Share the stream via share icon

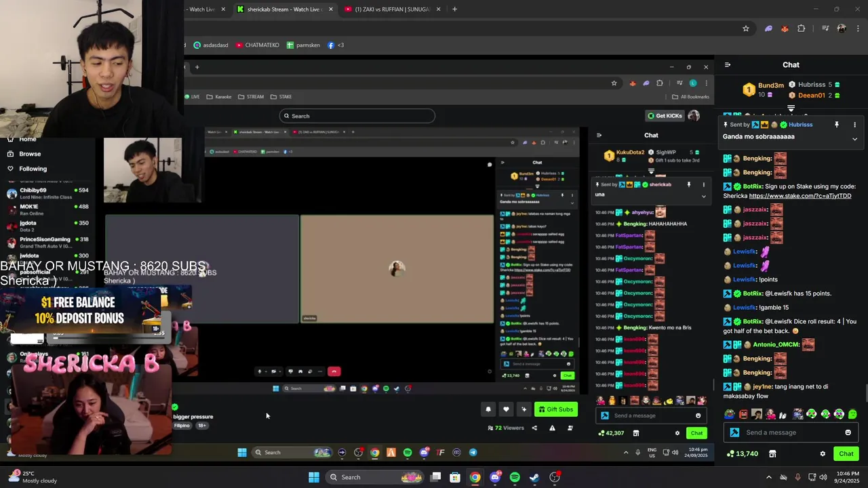pos(534,428)
